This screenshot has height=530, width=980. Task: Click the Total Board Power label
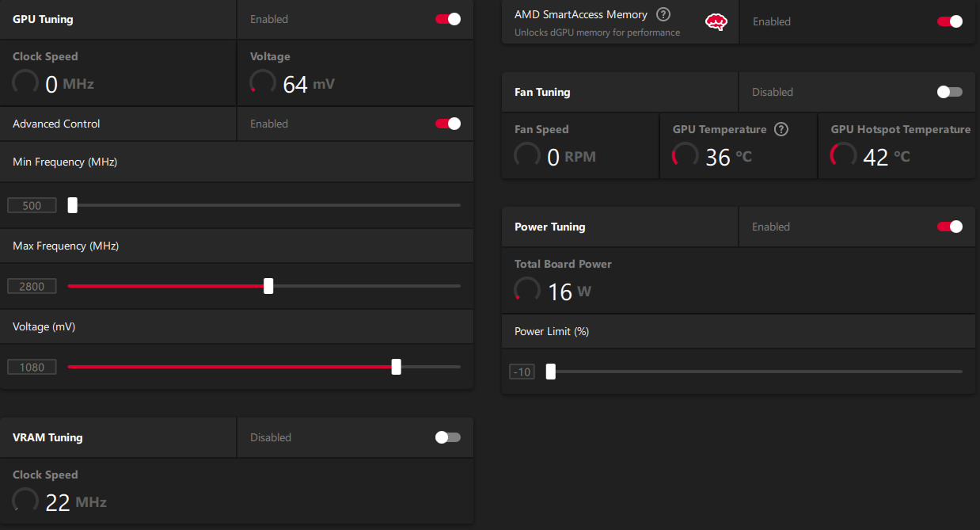point(563,264)
